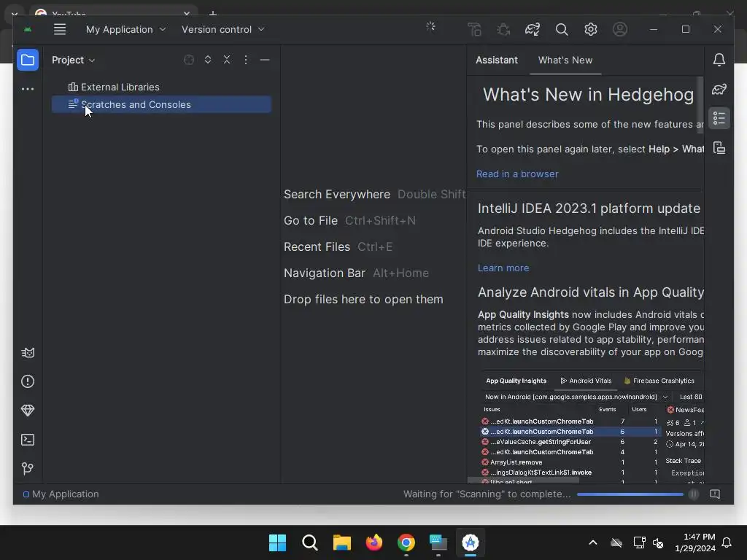Click the scanning progress bar
Image resolution: width=747 pixels, height=560 pixels.
(x=630, y=494)
